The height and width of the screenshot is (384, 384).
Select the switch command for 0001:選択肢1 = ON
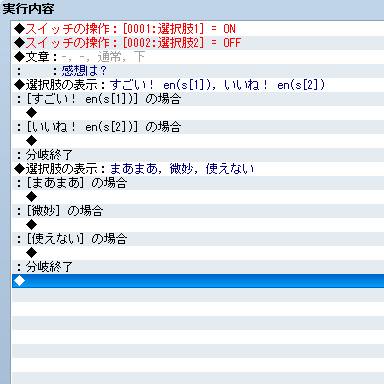(x=198, y=29)
